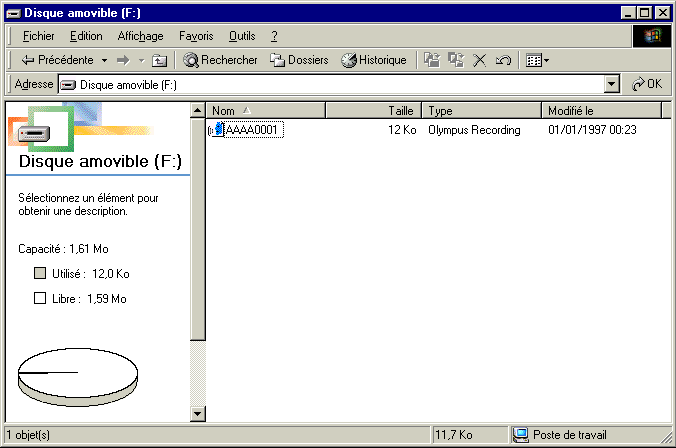Click the 1 objet(s) status text
Viewport: 676px width, 448px height.
pyautogui.click(x=28, y=435)
